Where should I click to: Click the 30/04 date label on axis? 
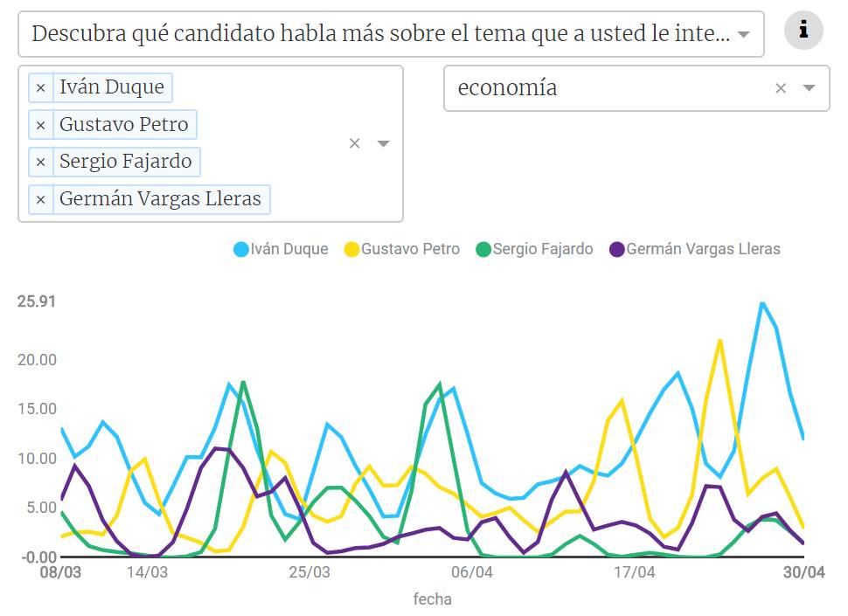803,573
